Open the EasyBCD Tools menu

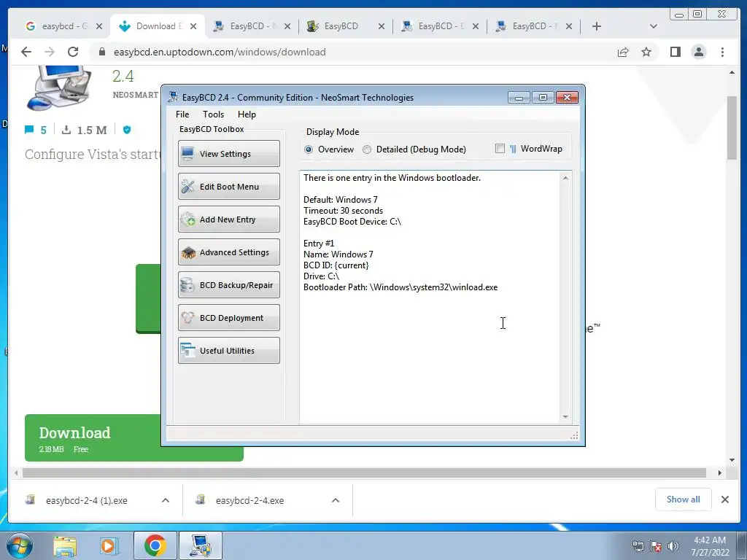pyautogui.click(x=213, y=114)
